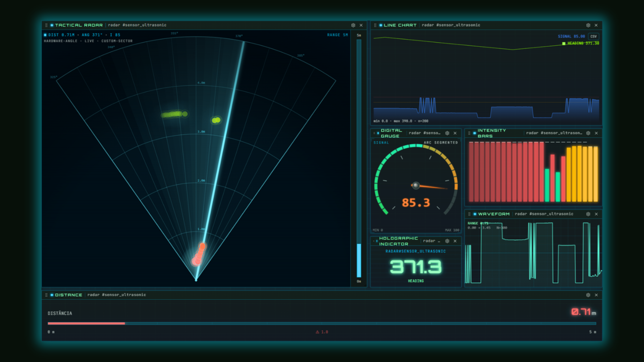Open Distance panel settings gear

(588, 295)
